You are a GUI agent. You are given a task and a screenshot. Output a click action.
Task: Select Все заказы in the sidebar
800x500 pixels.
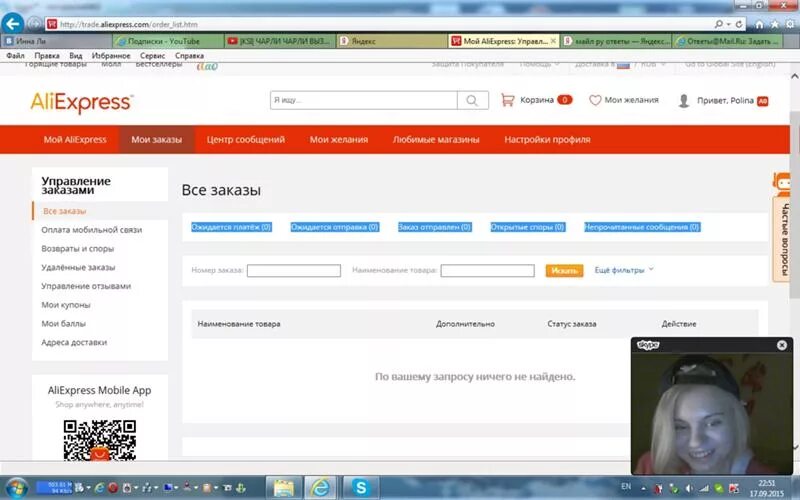coord(64,211)
